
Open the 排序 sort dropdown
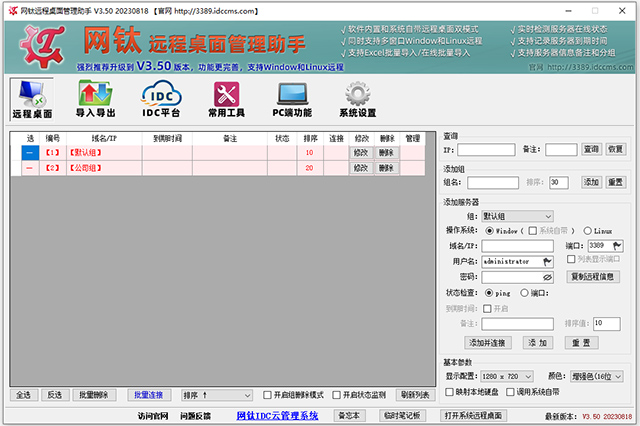click(x=217, y=395)
